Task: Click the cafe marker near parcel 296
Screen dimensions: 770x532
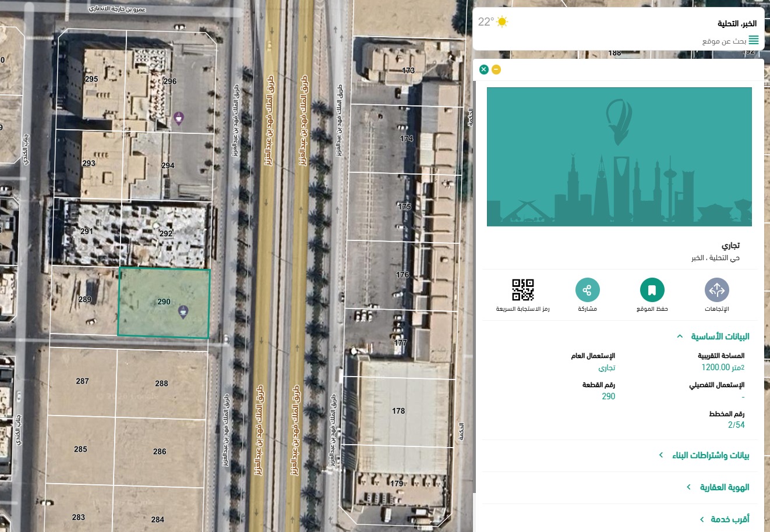Action: point(179,119)
